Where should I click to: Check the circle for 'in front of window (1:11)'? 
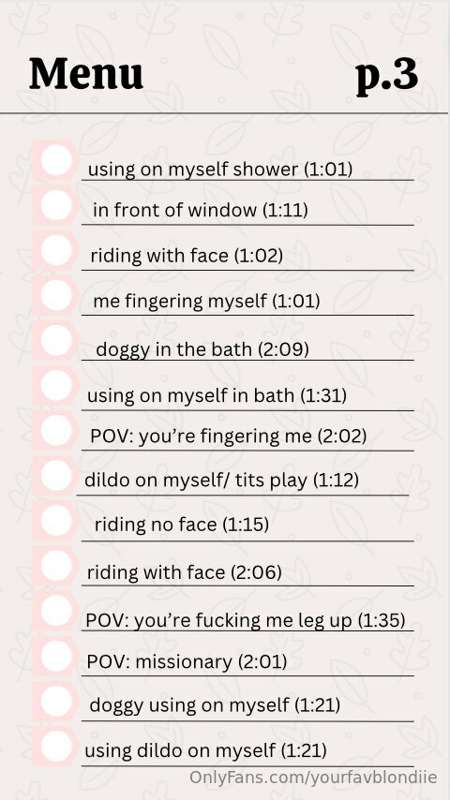pos(56,205)
